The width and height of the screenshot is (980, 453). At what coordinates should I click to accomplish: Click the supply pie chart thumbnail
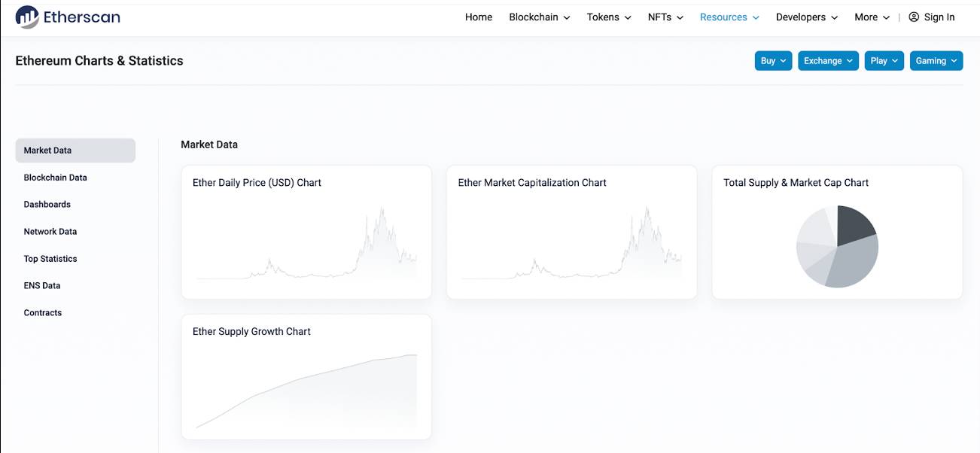click(x=837, y=246)
